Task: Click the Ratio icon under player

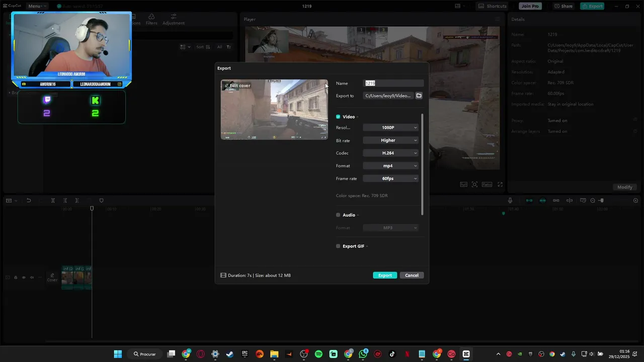Action: (487, 185)
